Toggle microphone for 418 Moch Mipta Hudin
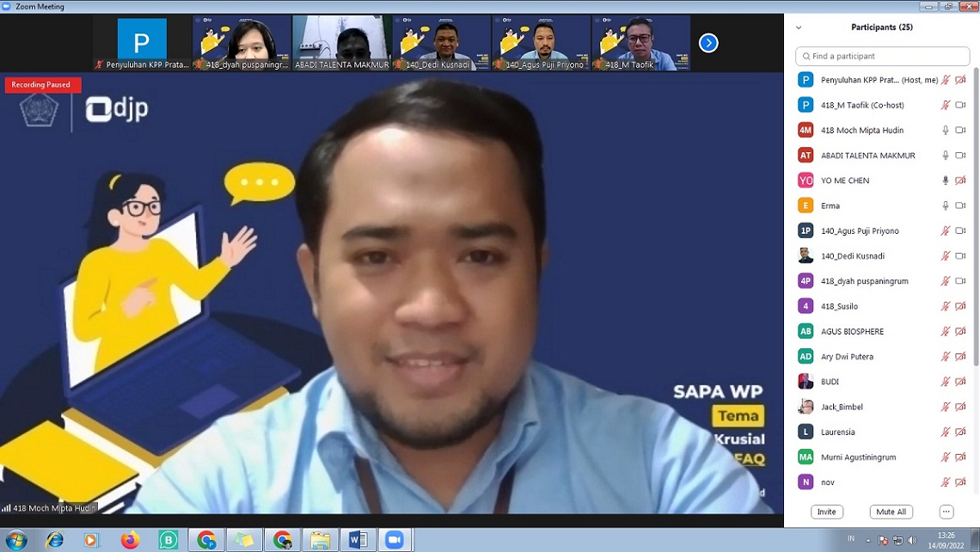The width and height of the screenshot is (980, 552). [x=946, y=131]
